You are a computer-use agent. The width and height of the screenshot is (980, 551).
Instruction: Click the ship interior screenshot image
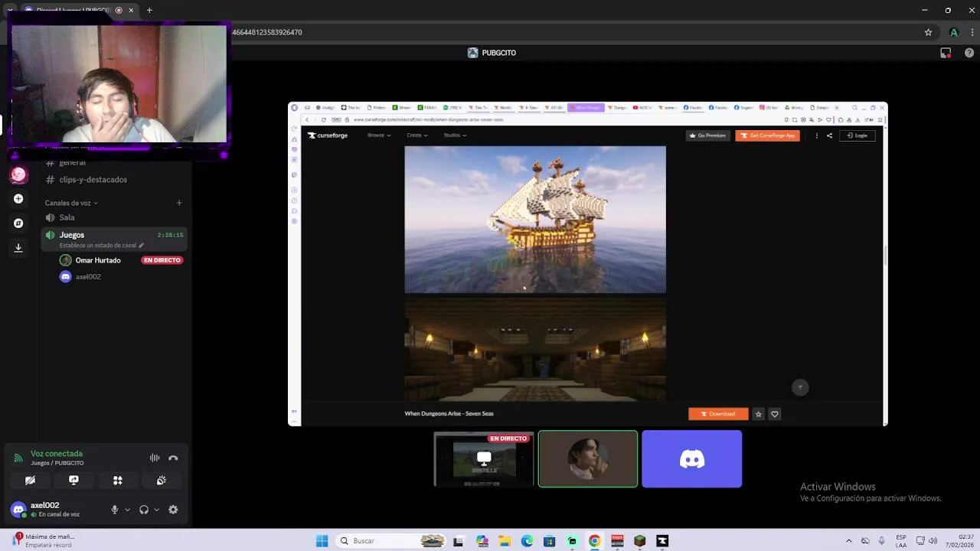tap(535, 349)
